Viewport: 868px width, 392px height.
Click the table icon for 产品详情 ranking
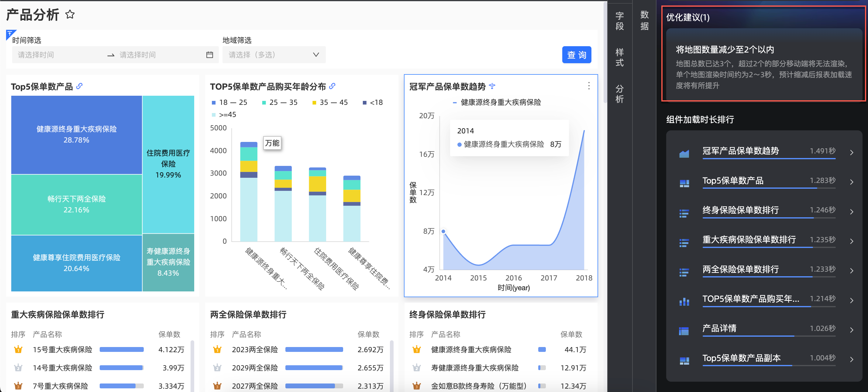(684, 331)
